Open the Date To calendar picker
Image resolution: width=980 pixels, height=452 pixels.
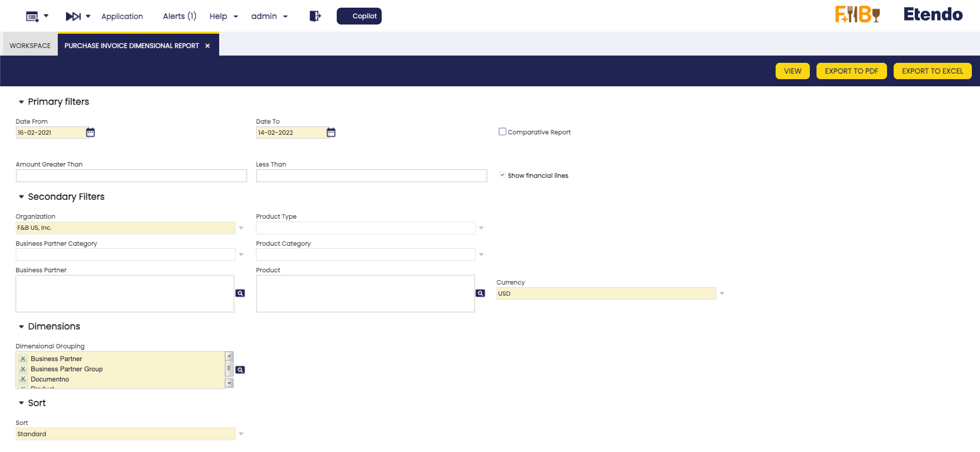pyautogui.click(x=331, y=133)
